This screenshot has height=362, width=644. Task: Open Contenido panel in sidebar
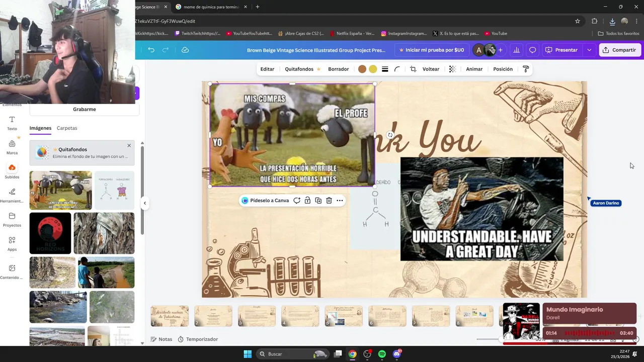[12, 272]
